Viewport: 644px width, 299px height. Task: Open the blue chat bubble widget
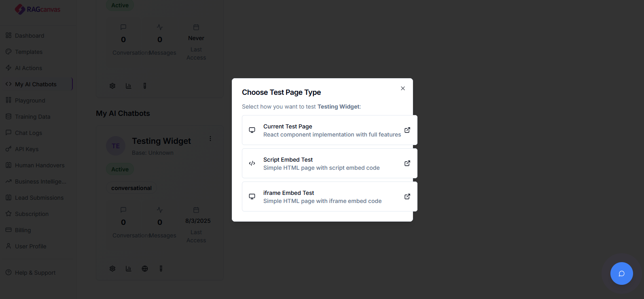[621, 273]
